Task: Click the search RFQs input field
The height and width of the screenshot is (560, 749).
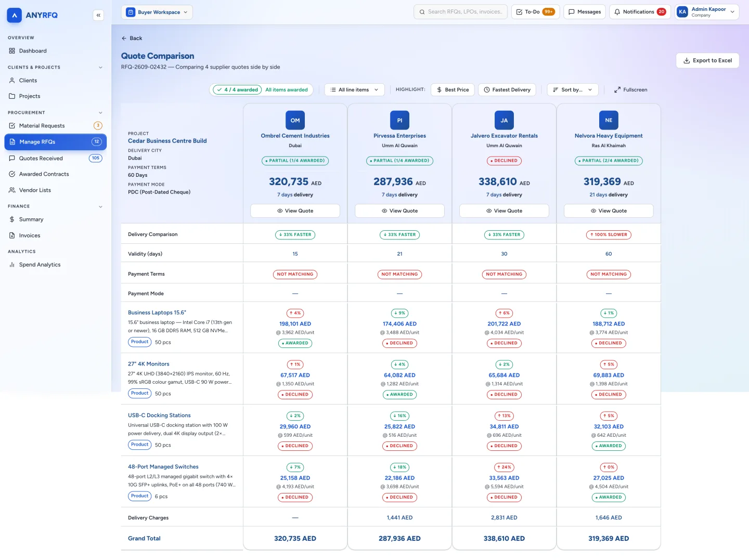Action: 460,12
